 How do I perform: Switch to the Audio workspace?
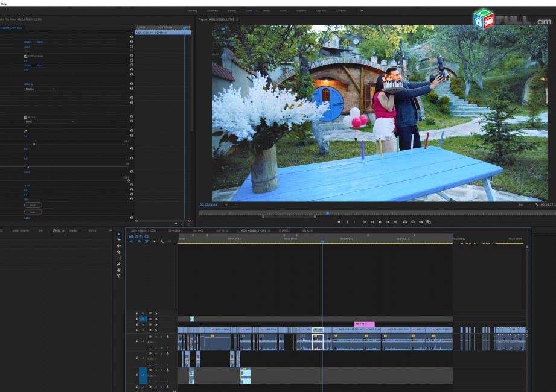[x=283, y=11]
